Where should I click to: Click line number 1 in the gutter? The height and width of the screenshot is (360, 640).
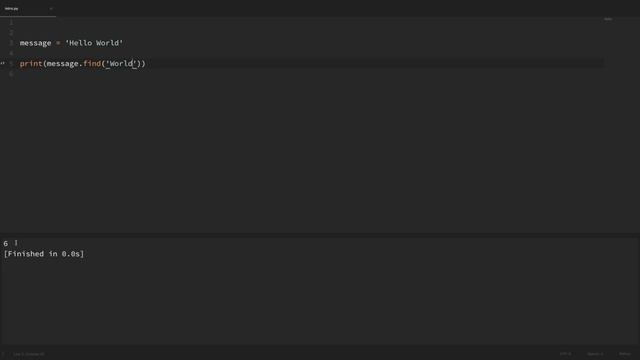11,22
